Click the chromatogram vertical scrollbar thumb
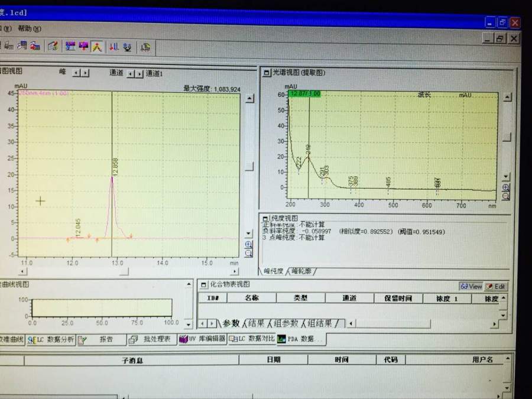 click(x=249, y=166)
